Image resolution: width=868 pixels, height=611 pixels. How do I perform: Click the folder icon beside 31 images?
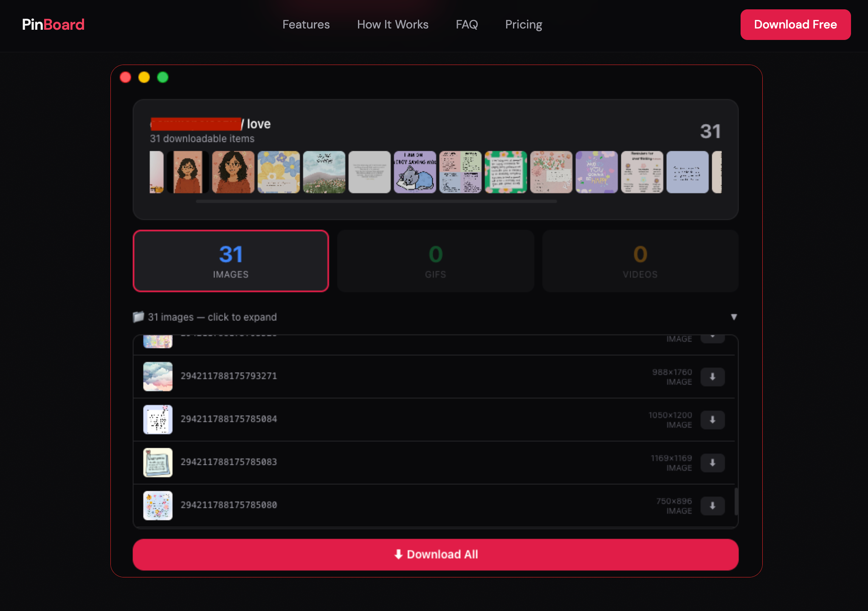click(138, 317)
